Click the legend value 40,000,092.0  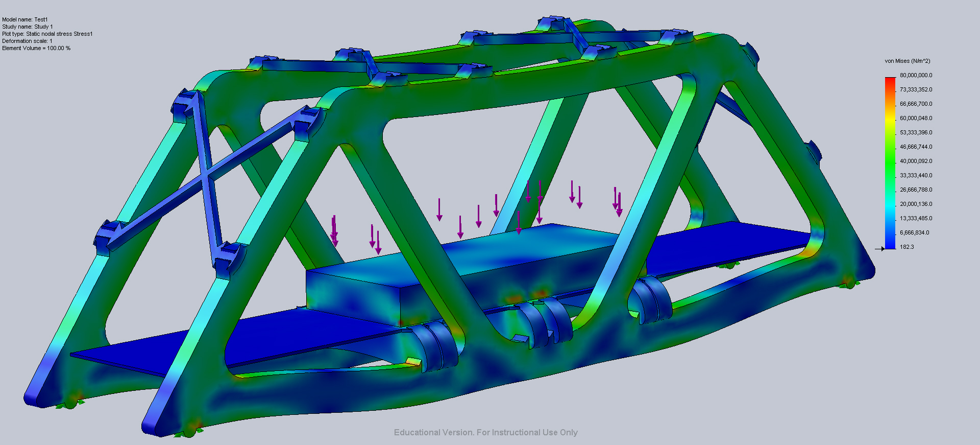(916, 161)
